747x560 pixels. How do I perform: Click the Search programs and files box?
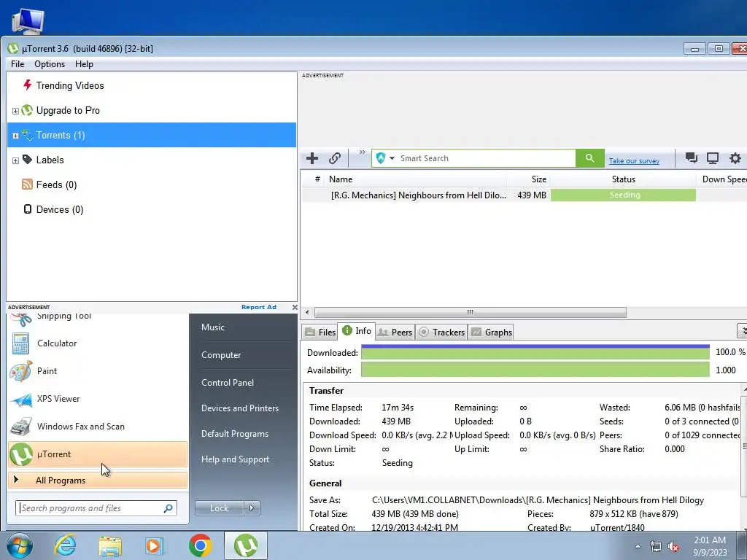[96, 508]
